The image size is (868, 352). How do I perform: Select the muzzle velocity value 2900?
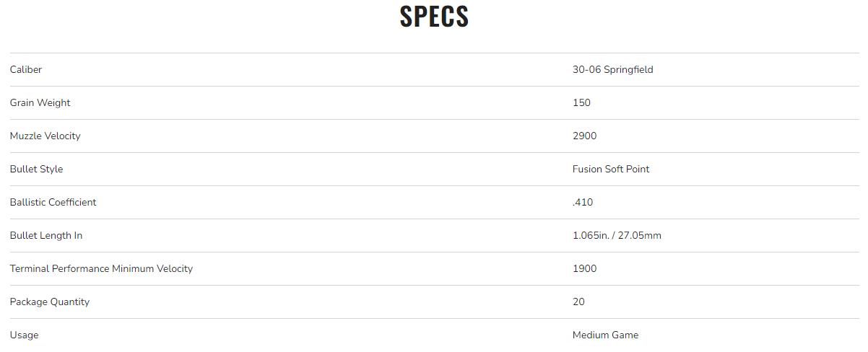click(x=584, y=136)
